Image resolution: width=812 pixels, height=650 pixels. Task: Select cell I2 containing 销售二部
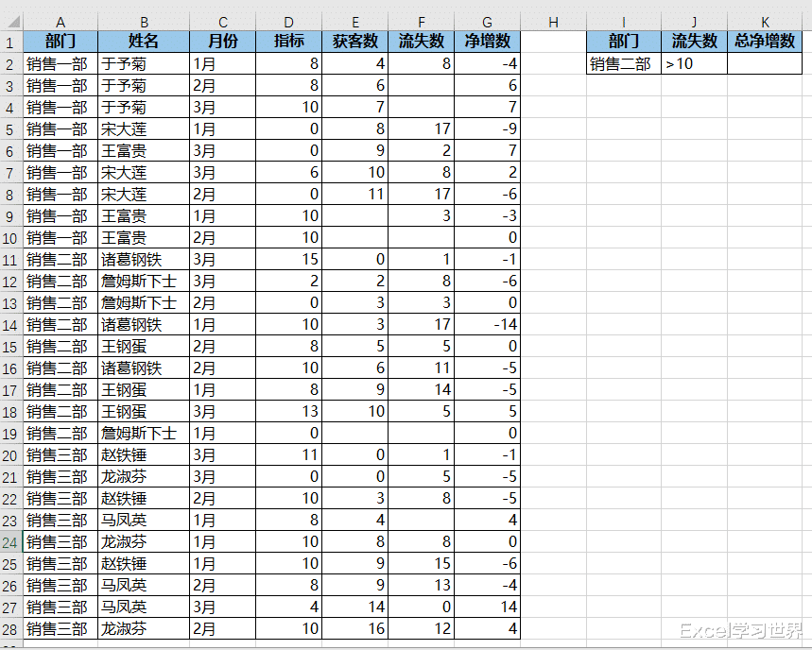(x=624, y=63)
